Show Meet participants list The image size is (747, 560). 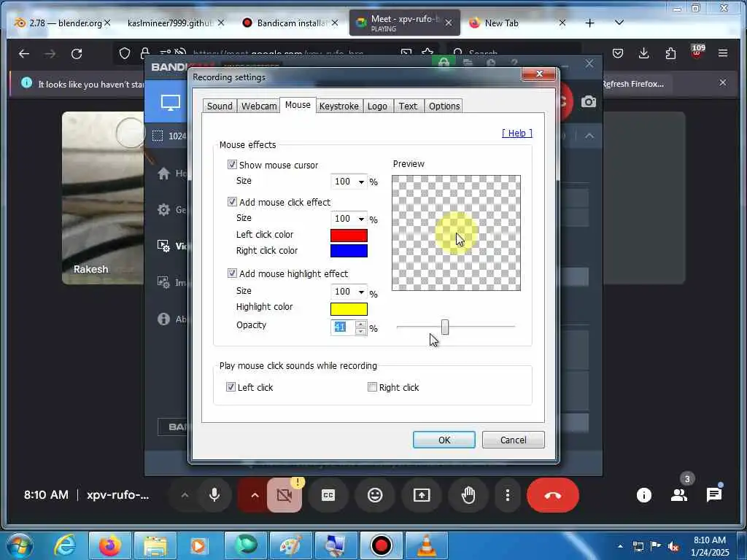[x=679, y=495]
